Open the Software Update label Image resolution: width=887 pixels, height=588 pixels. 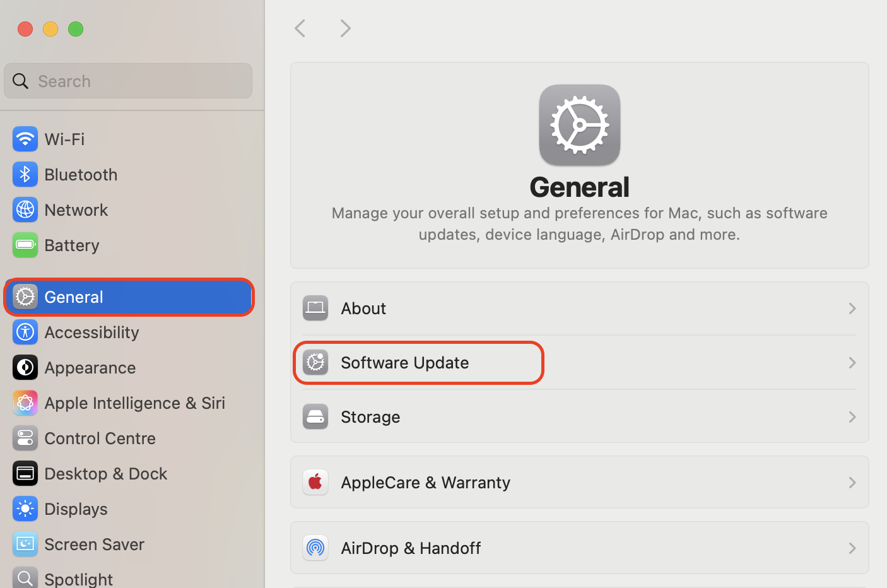pos(405,363)
